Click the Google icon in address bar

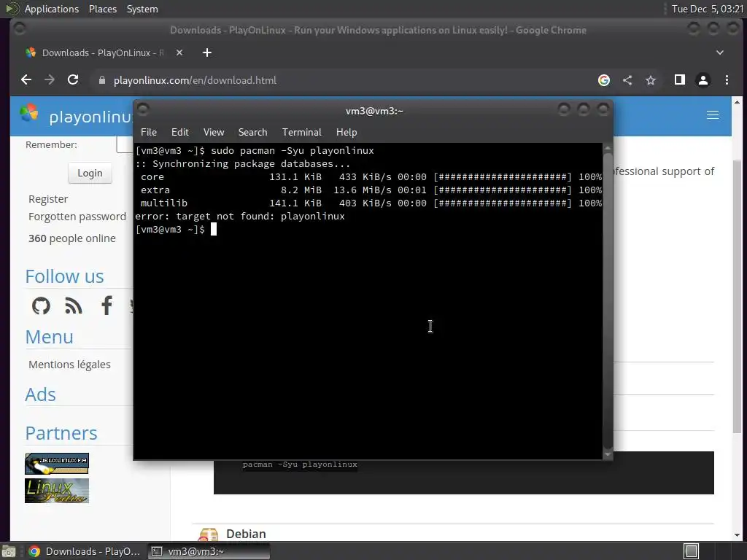[603, 80]
